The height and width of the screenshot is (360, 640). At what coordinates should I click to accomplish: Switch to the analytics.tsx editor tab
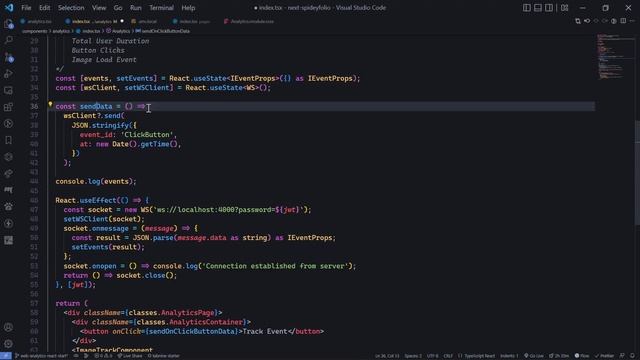point(36,21)
